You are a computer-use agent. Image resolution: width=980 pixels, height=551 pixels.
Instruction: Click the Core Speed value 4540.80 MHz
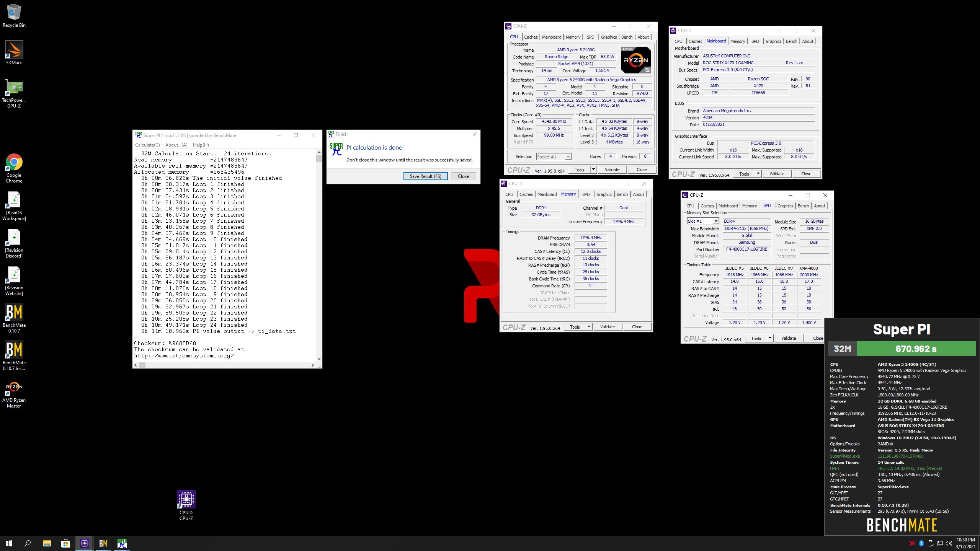(554, 121)
